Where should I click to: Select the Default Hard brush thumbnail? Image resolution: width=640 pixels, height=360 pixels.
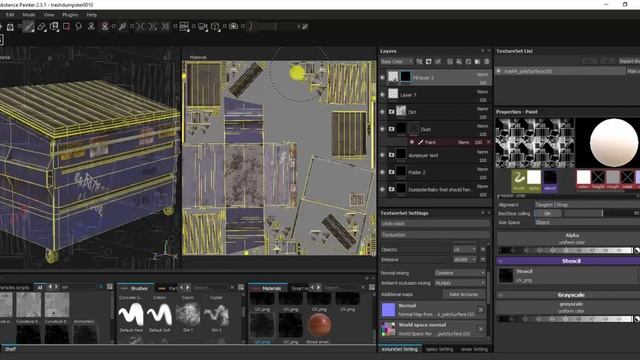click(131, 315)
